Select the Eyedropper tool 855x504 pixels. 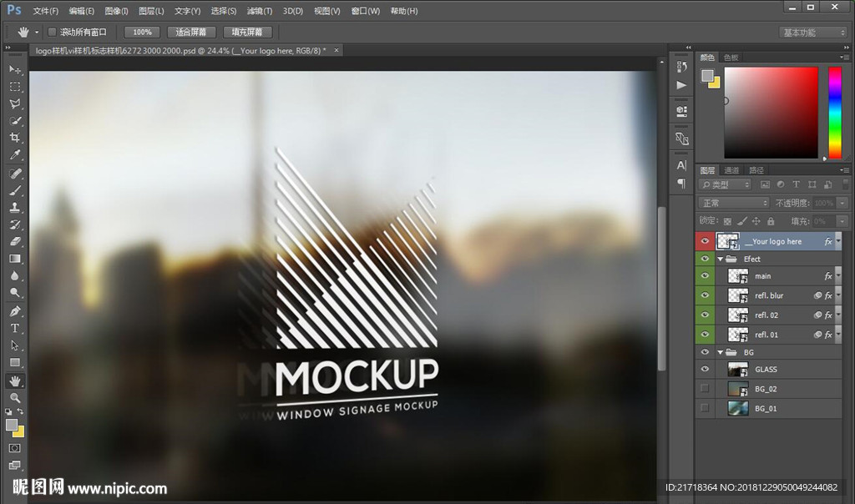[x=15, y=154]
